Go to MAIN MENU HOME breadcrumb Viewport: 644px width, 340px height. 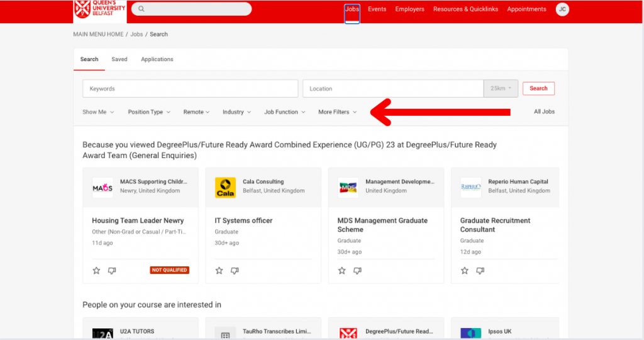point(98,35)
